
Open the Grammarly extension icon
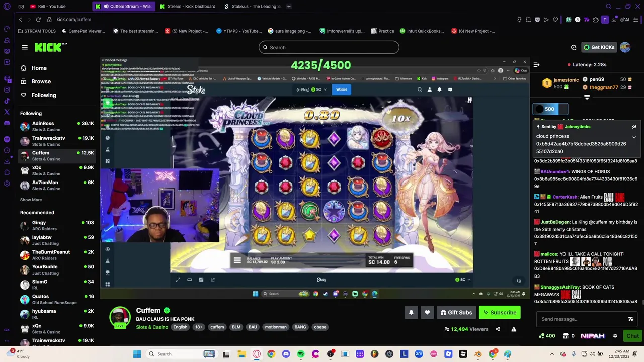coord(569,20)
